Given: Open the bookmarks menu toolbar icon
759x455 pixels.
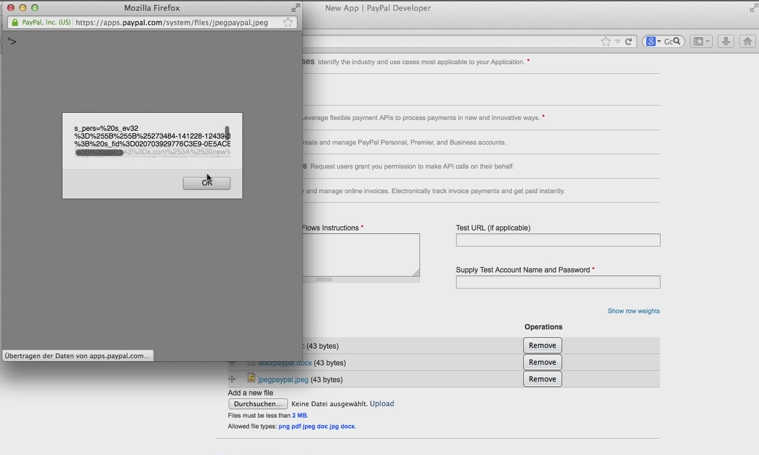Looking at the screenshot, I should pos(698,42).
